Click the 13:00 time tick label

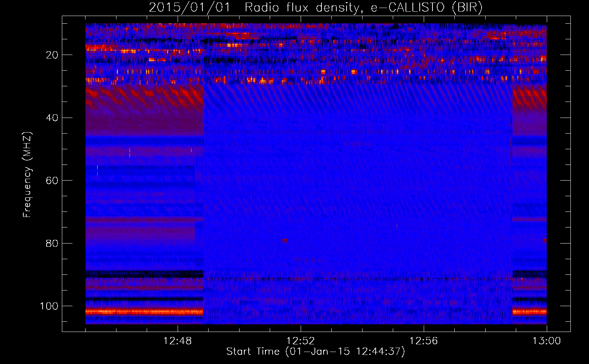coord(546,341)
